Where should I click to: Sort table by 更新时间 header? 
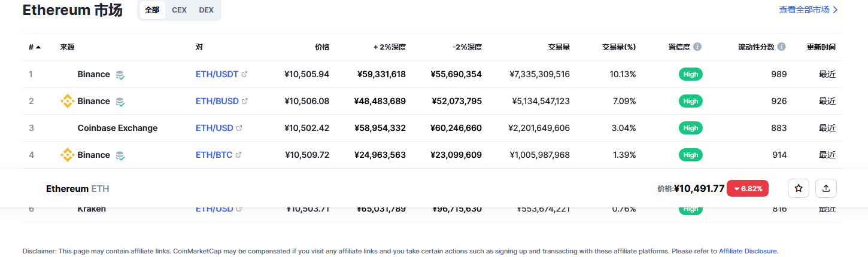pyautogui.click(x=821, y=47)
